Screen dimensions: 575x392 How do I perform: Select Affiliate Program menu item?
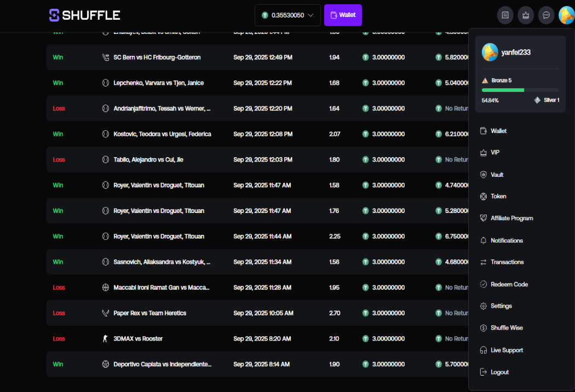pyautogui.click(x=511, y=218)
